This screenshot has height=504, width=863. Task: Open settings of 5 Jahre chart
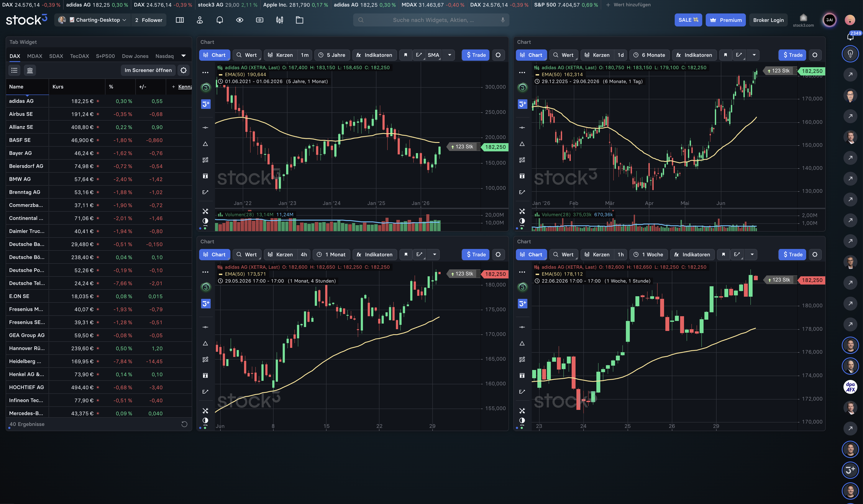pyautogui.click(x=498, y=55)
